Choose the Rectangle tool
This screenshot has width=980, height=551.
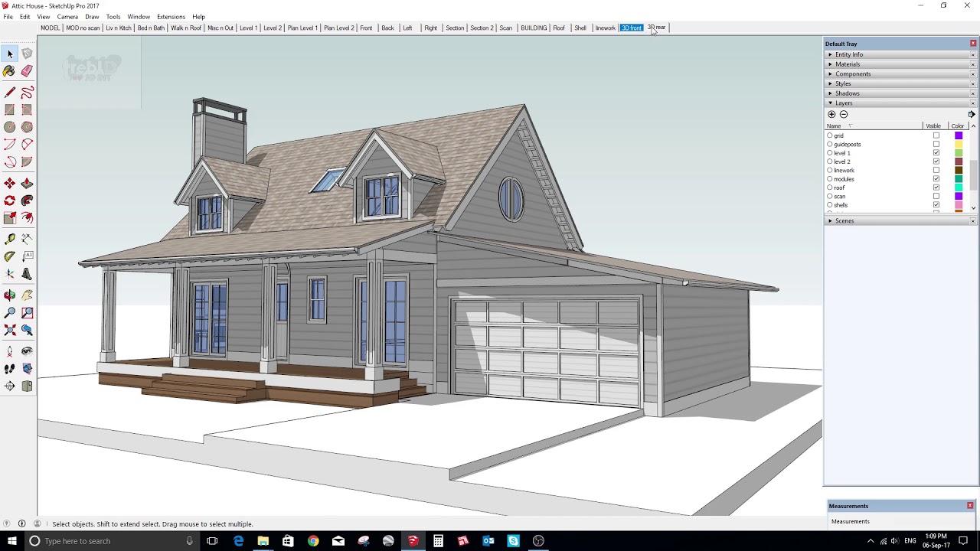(x=10, y=109)
